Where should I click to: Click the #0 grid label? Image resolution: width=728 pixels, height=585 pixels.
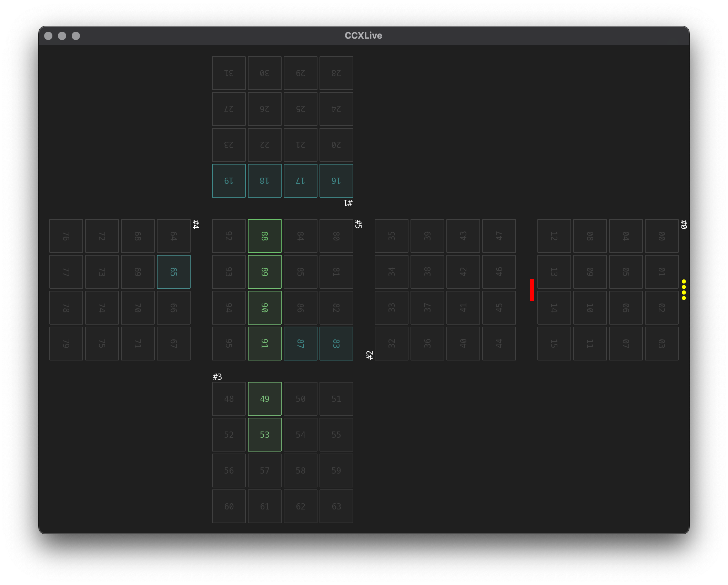click(x=684, y=224)
